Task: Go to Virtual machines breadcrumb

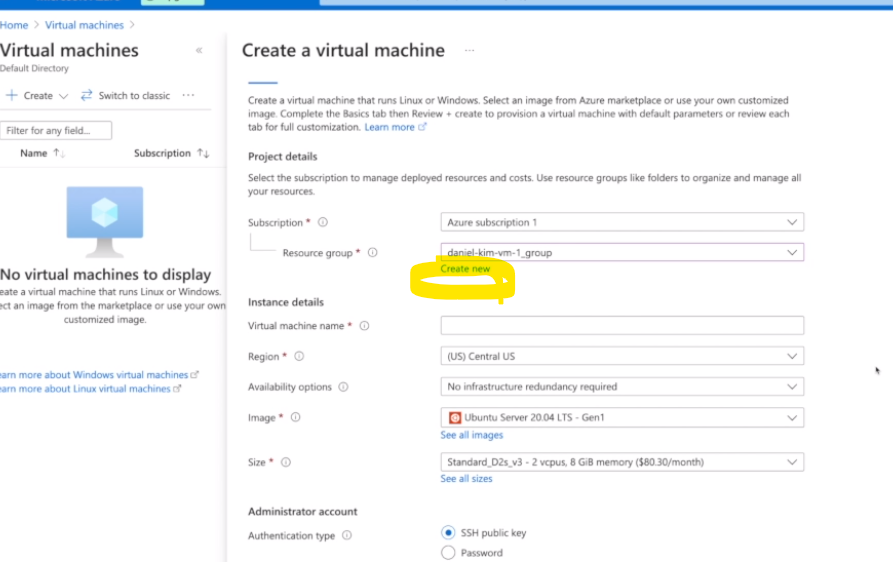Action: click(x=84, y=25)
